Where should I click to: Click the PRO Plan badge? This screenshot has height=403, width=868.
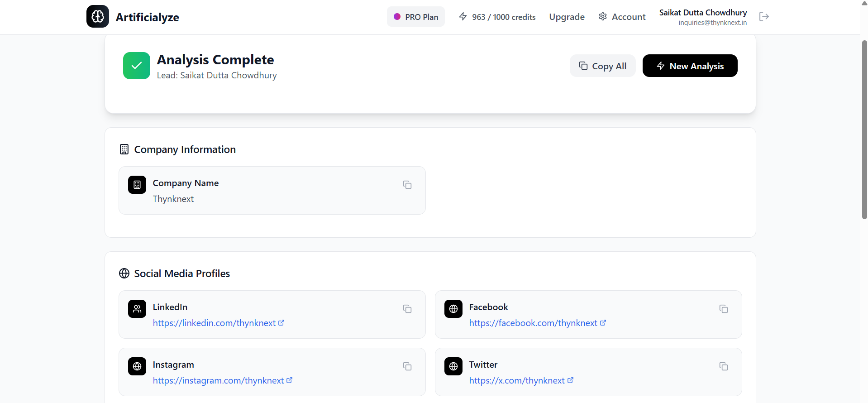[416, 17]
